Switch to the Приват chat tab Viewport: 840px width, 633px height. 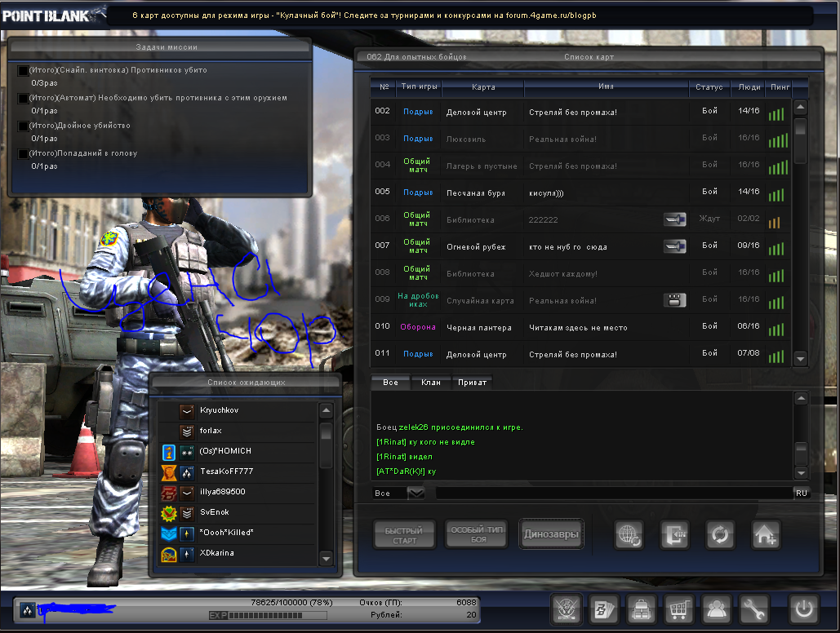pyautogui.click(x=472, y=383)
